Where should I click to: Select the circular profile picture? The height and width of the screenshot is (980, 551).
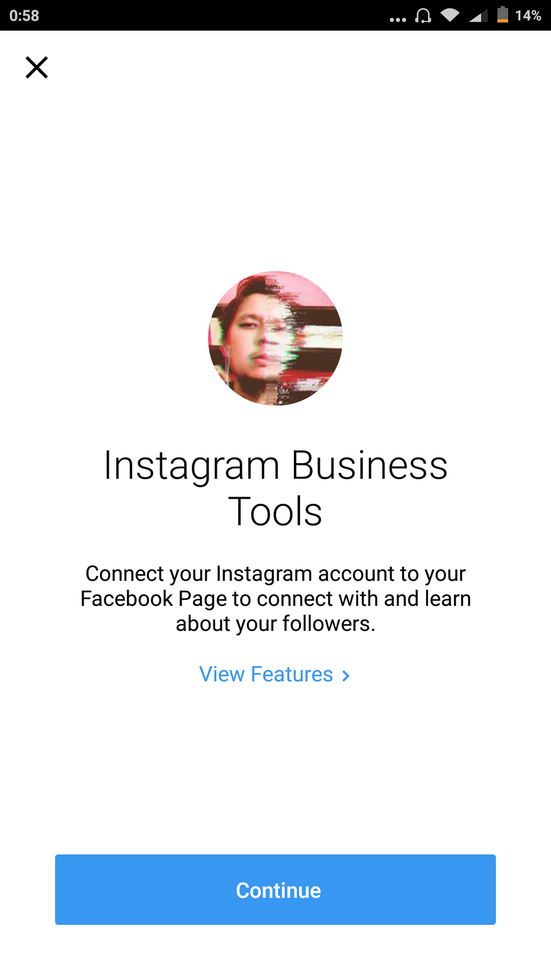point(275,338)
